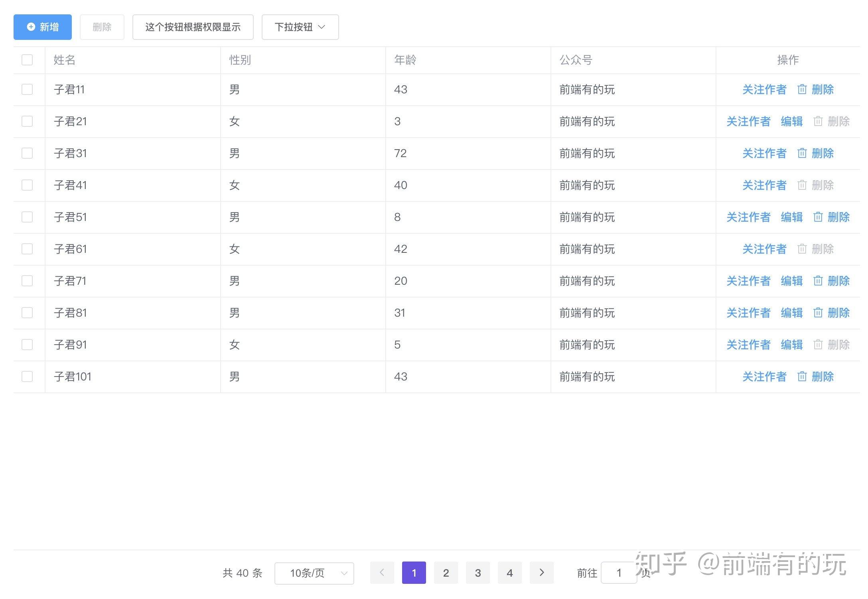This screenshot has width=868, height=599.
Task: Click trash icon in 子君11 row
Action: click(x=802, y=89)
